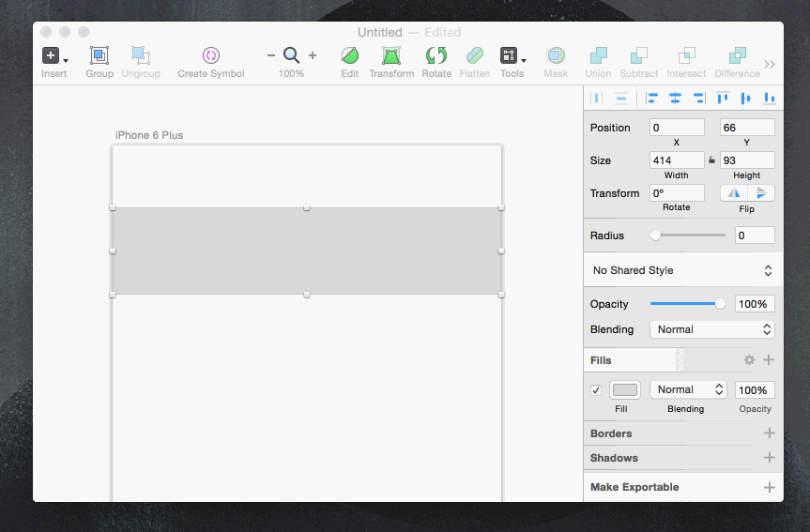This screenshot has height=532, width=810.
Task: Apply the Subtract boolean operation
Action: pos(639,55)
